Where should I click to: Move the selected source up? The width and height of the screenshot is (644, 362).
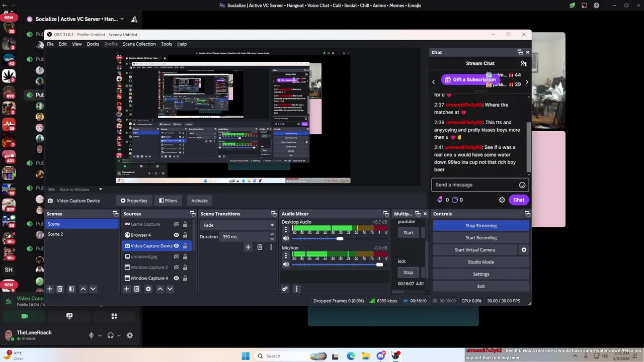click(160, 289)
